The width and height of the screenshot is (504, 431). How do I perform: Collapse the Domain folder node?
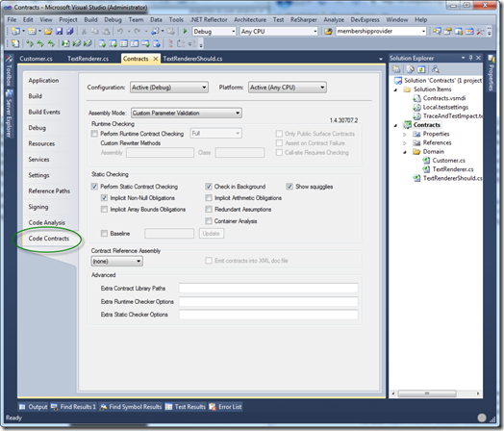405,152
